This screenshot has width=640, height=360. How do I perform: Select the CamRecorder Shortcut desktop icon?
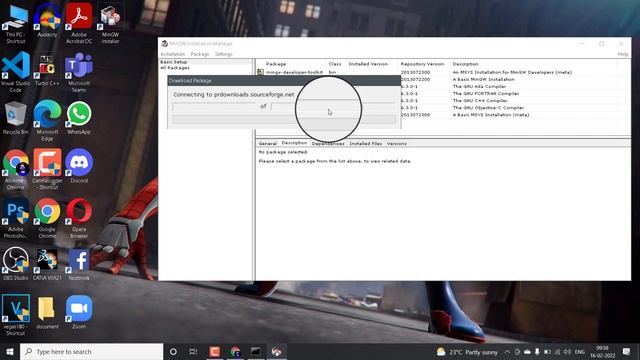point(47,169)
